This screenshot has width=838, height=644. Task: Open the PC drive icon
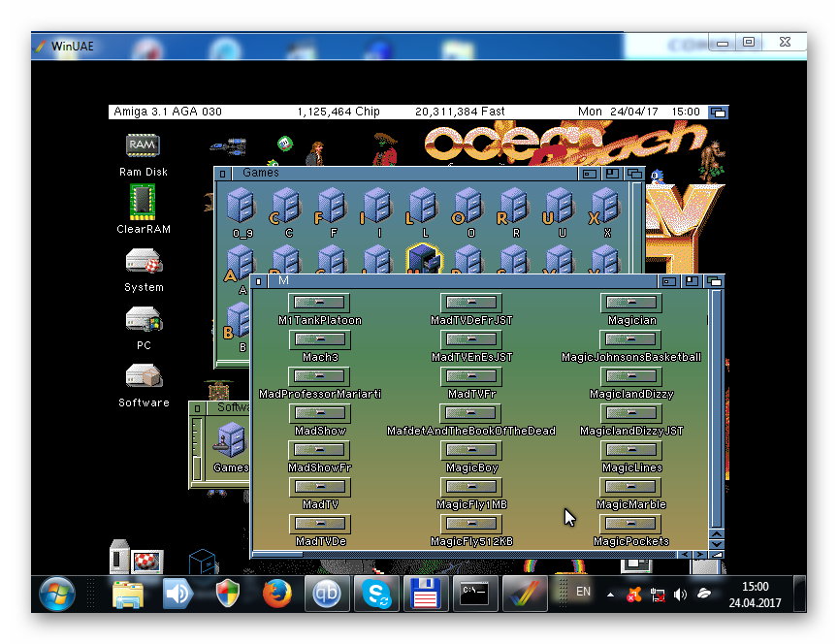pyautogui.click(x=144, y=319)
